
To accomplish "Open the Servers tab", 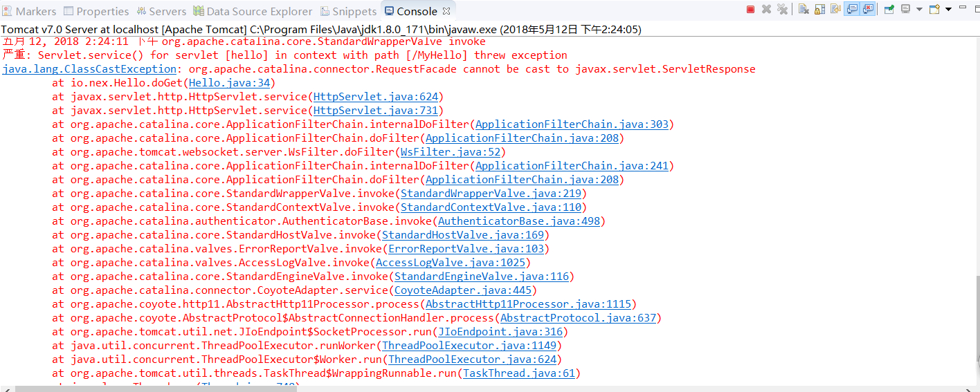I will [x=161, y=11].
